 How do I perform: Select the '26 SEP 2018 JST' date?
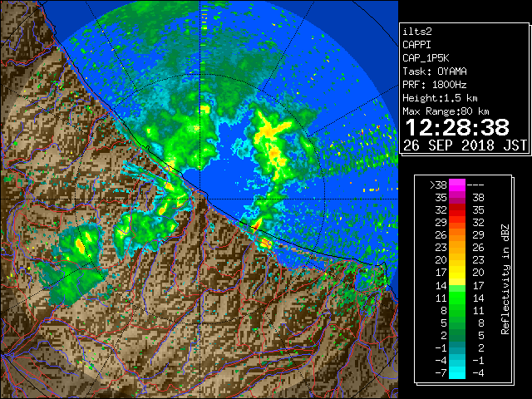click(465, 145)
